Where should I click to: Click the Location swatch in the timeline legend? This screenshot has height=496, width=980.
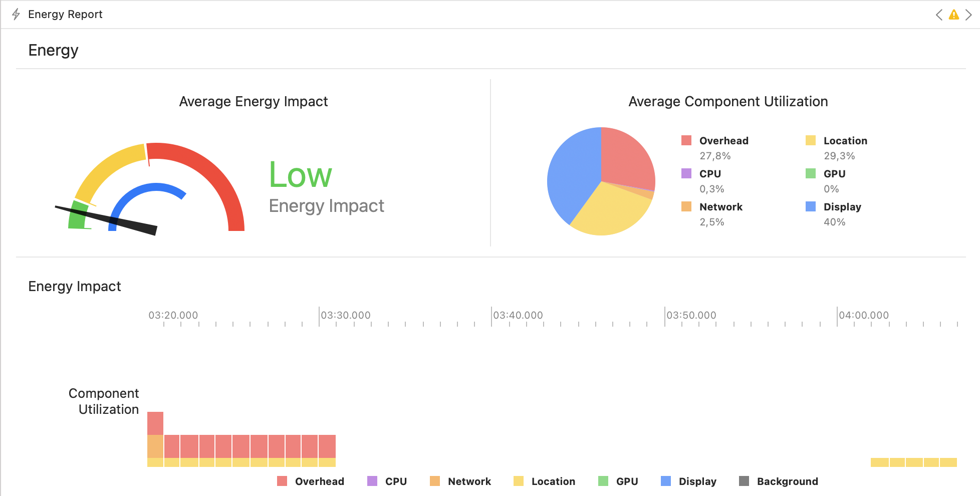(519, 481)
